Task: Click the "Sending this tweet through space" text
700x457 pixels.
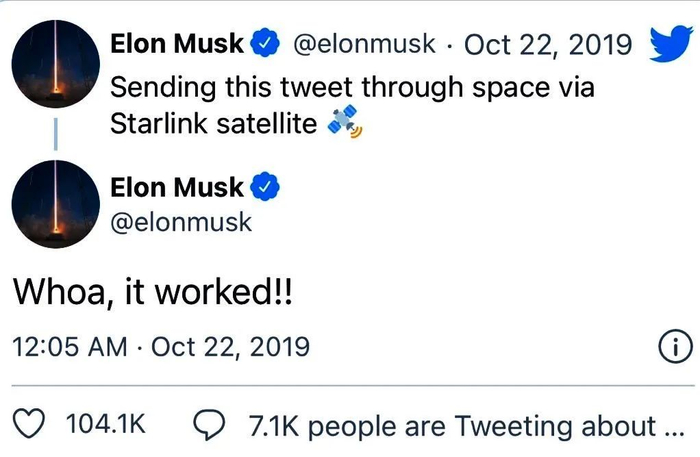Action: 352,86
